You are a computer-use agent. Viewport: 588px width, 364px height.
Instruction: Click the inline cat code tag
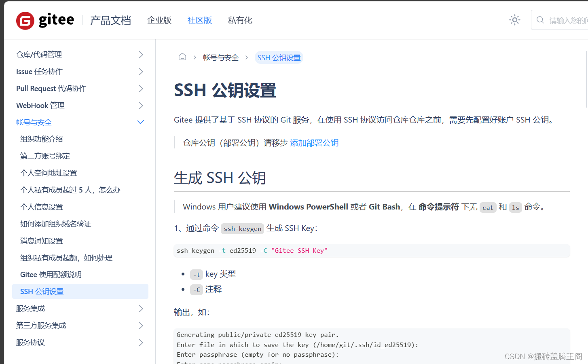488,207
